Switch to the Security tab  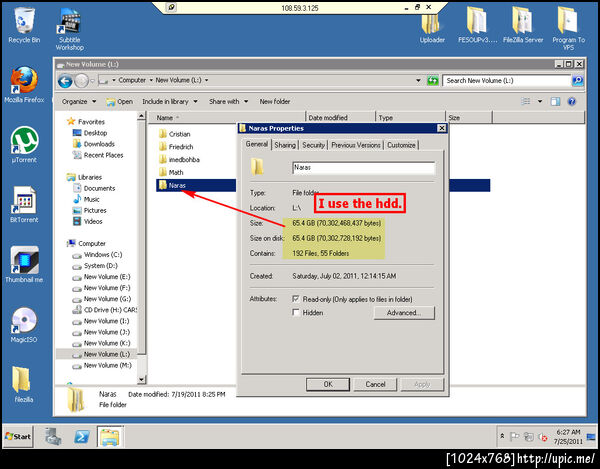coord(313,145)
